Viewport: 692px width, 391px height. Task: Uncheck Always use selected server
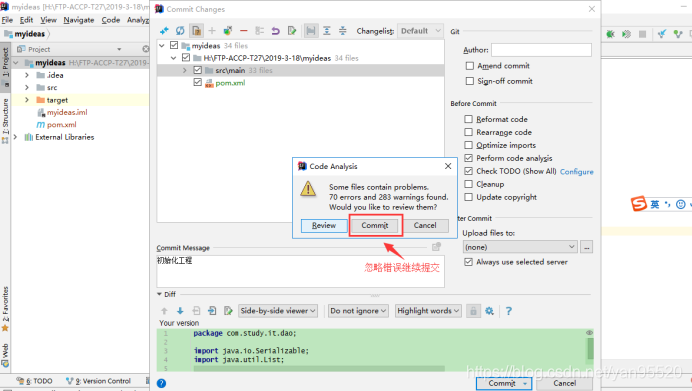pos(468,262)
